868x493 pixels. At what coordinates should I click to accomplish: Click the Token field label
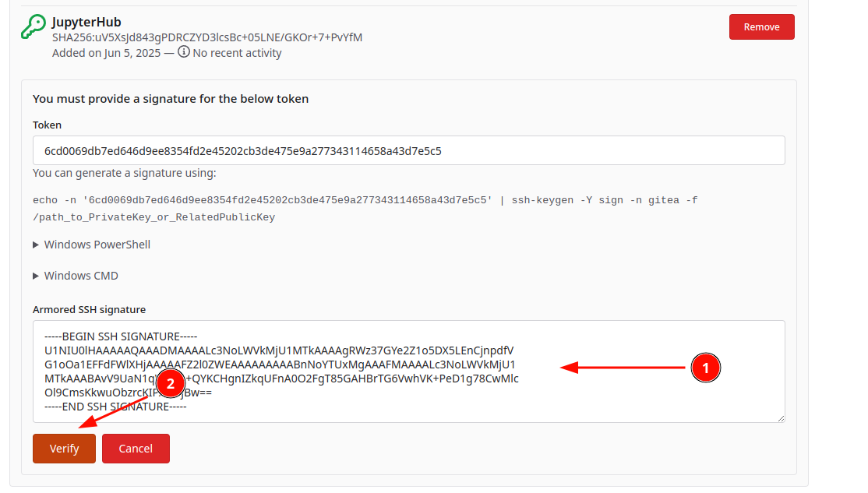point(47,125)
